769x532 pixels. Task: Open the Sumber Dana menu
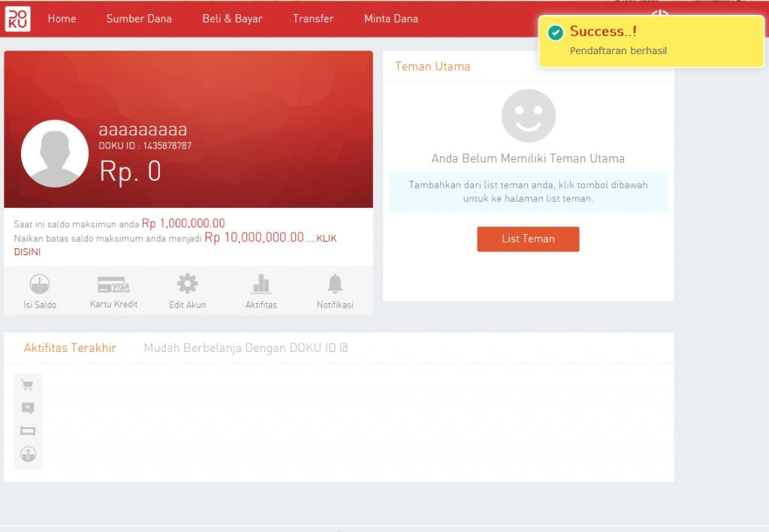(x=139, y=19)
